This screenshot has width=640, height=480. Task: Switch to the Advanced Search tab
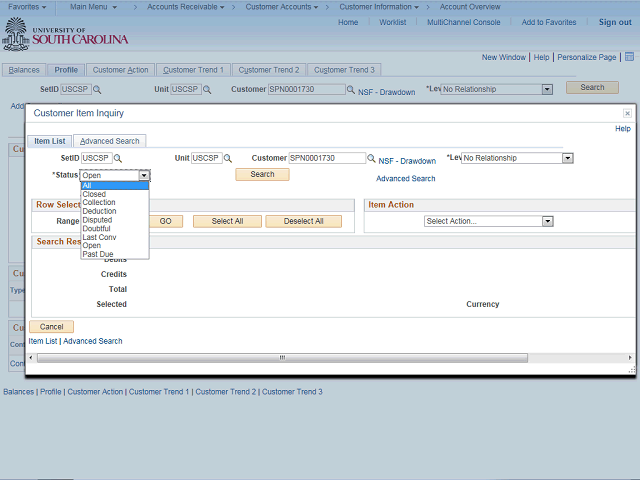(x=110, y=141)
